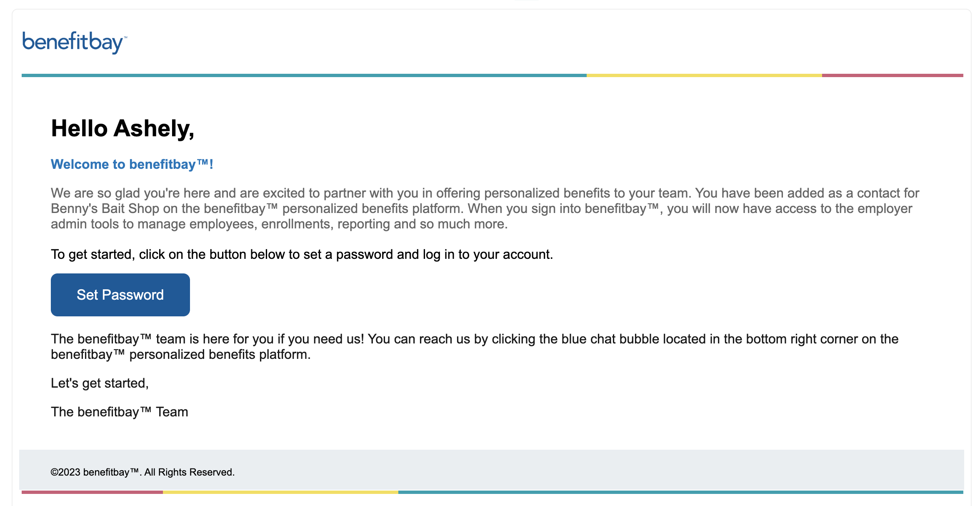Click the benefitbay logo
This screenshot has height=506, width=980.
tap(74, 42)
